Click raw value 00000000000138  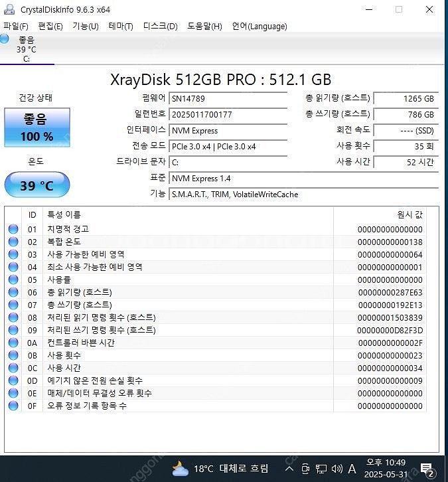[390, 242]
